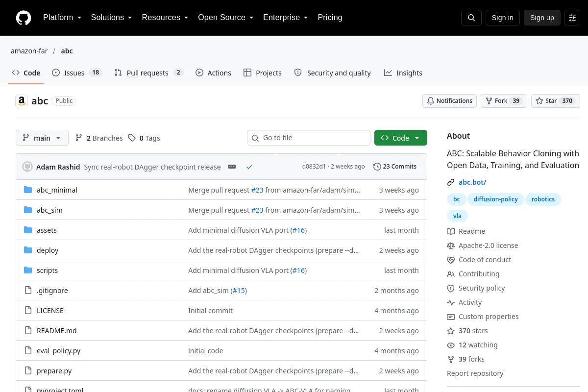
Task: Open the assets folder
Action: (x=47, y=230)
